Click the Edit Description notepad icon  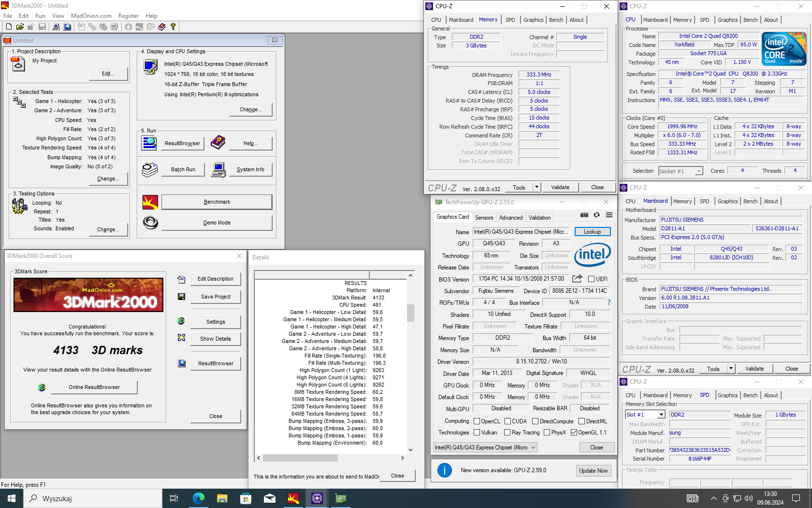[182, 279]
